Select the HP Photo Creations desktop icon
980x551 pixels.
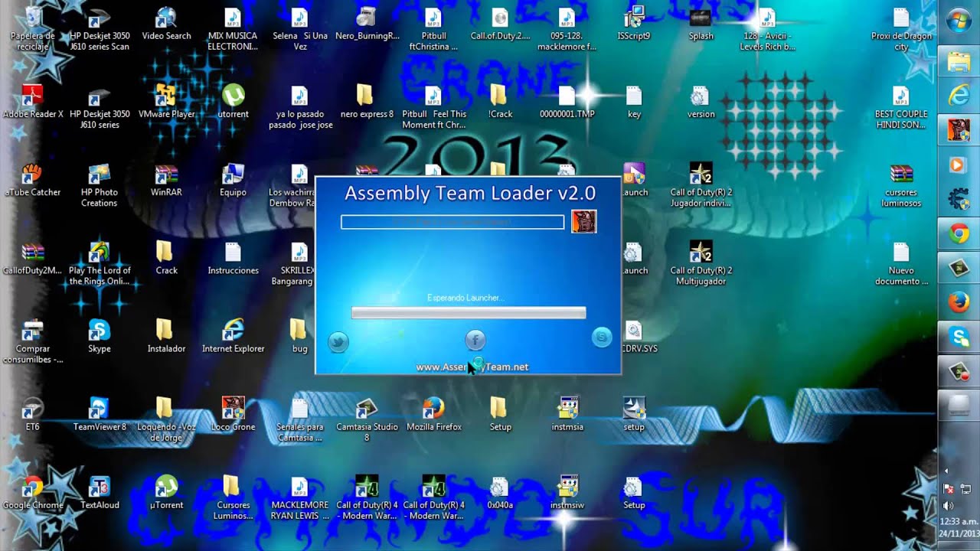pyautogui.click(x=99, y=186)
